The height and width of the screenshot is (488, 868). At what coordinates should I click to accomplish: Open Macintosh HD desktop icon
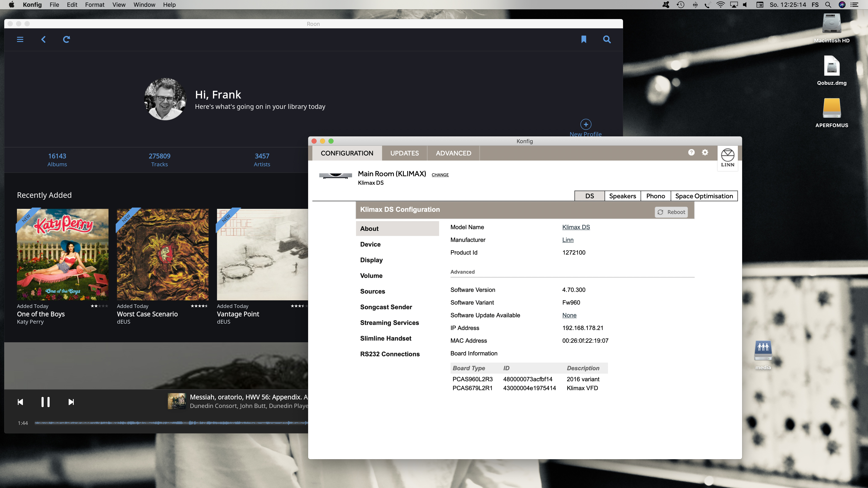(832, 24)
